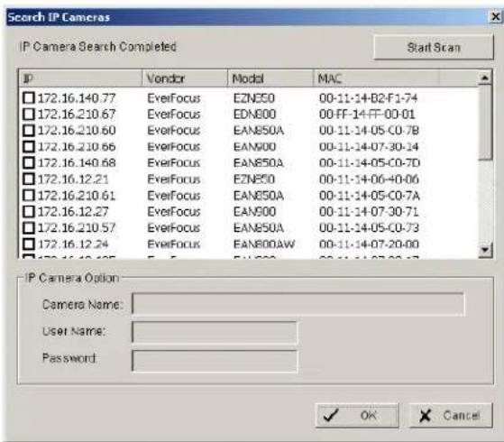Sort the list by Model column header

click(x=270, y=78)
